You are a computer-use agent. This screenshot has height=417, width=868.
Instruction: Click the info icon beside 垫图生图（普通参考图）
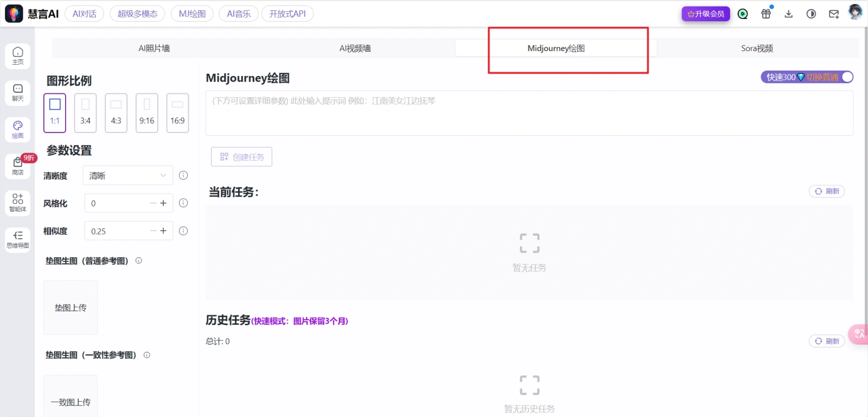click(x=139, y=261)
